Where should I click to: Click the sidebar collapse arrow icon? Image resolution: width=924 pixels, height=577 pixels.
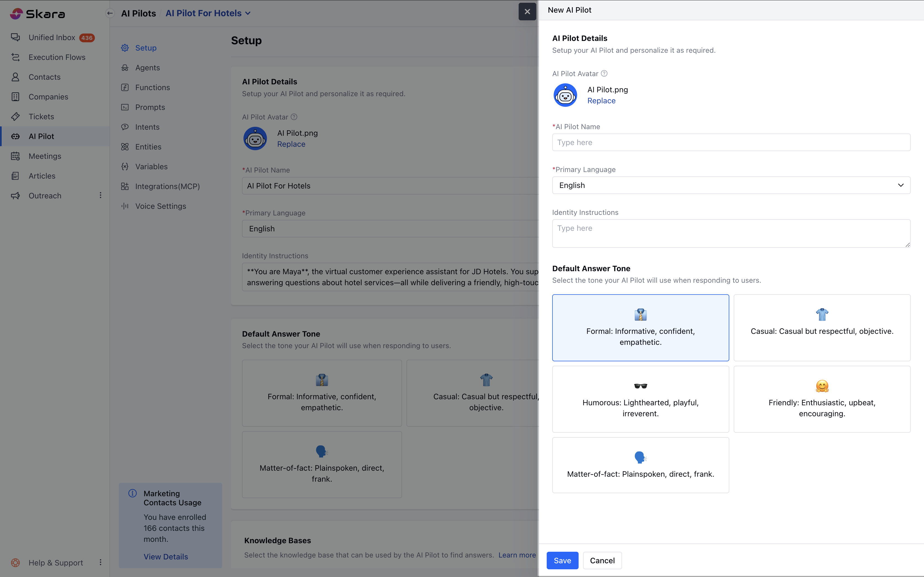[110, 13]
